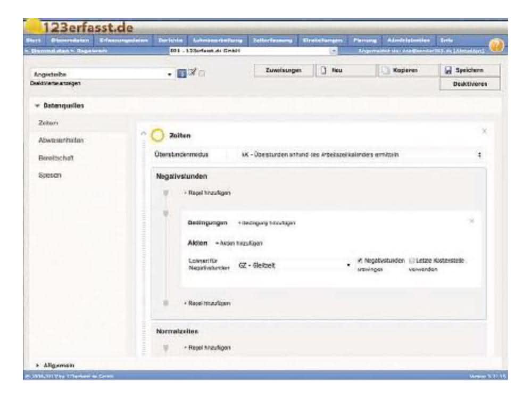Click the version text in footer
Image resolution: width=532 pixels, height=399 pixels.
coord(487,376)
